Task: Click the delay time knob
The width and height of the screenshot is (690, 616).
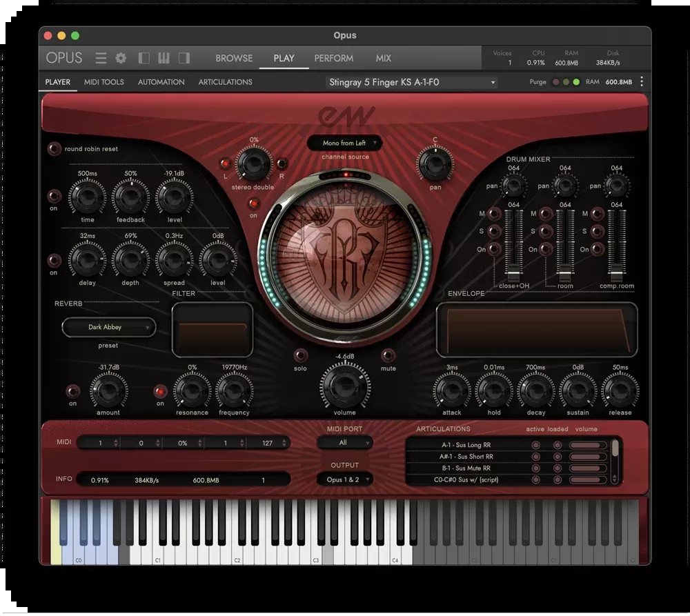Action: [x=87, y=197]
